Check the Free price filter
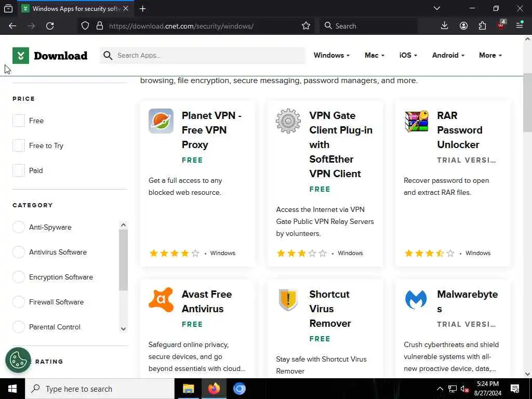The width and height of the screenshot is (532, 399). pyautogui.click(x=19, y=121)
